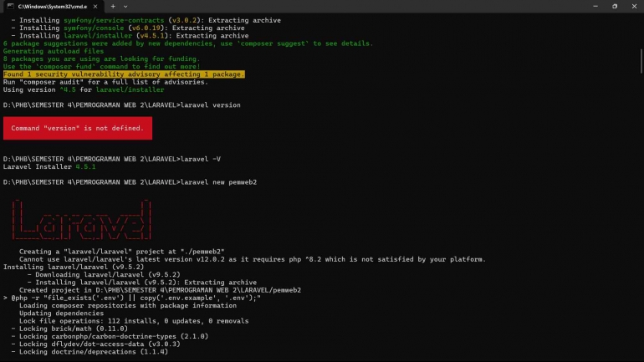Image resolution: width=644 pixels, height=362 pixels.
Task: Restore down the terminal window
Action: click(615, 7)
